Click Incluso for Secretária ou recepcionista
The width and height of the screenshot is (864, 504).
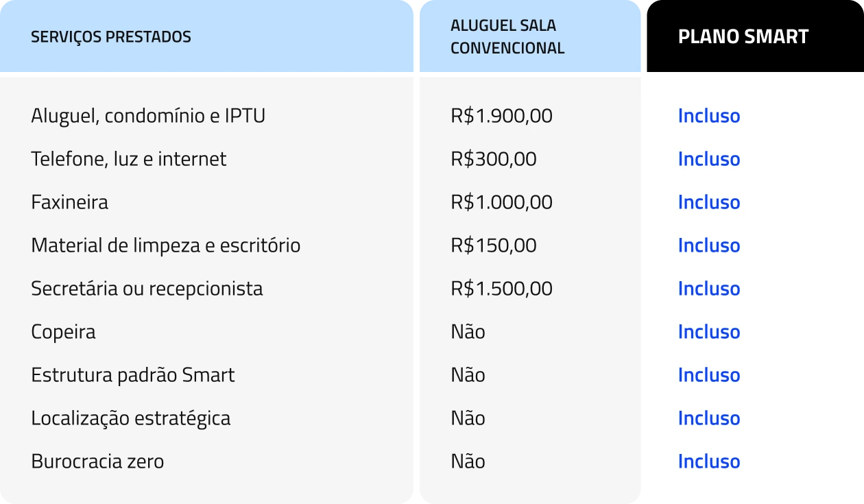click(x=709, y=289)
